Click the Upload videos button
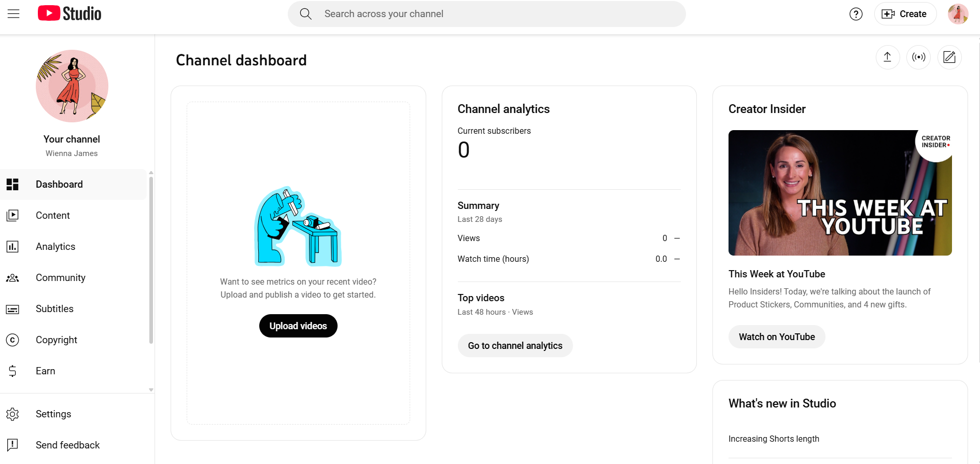980x464 pixels. click(x=298, y=326)
